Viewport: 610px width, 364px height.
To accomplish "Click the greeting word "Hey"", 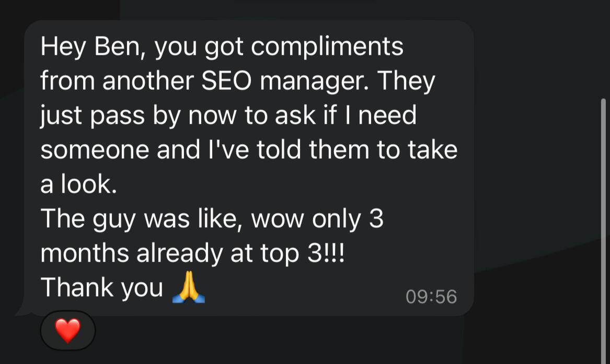I will (62, 46).
